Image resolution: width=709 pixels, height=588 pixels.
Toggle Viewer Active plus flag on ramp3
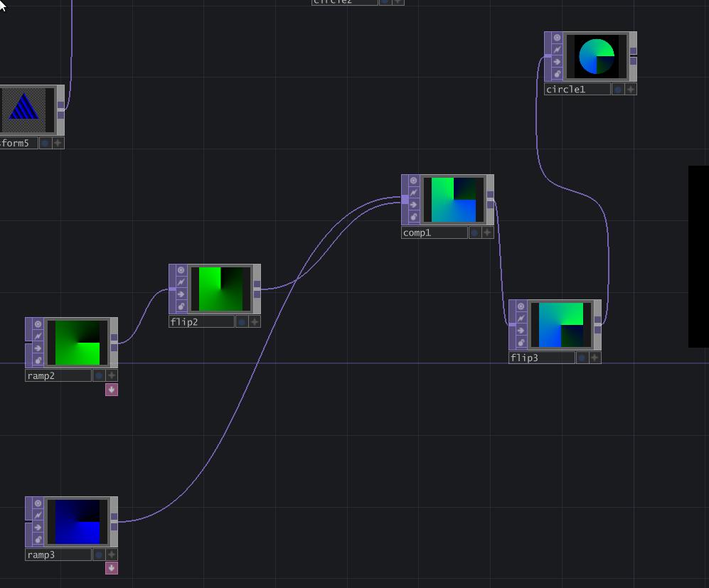[112, 555]
